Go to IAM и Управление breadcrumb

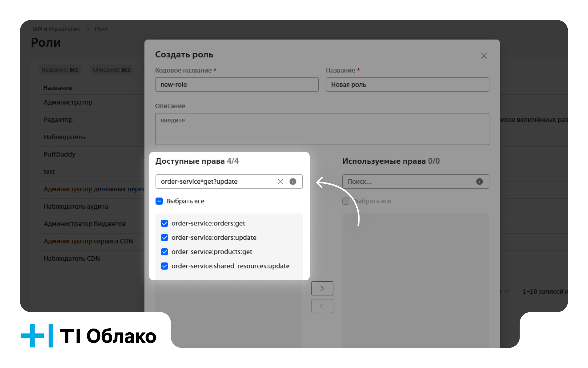tap(56, 29)
